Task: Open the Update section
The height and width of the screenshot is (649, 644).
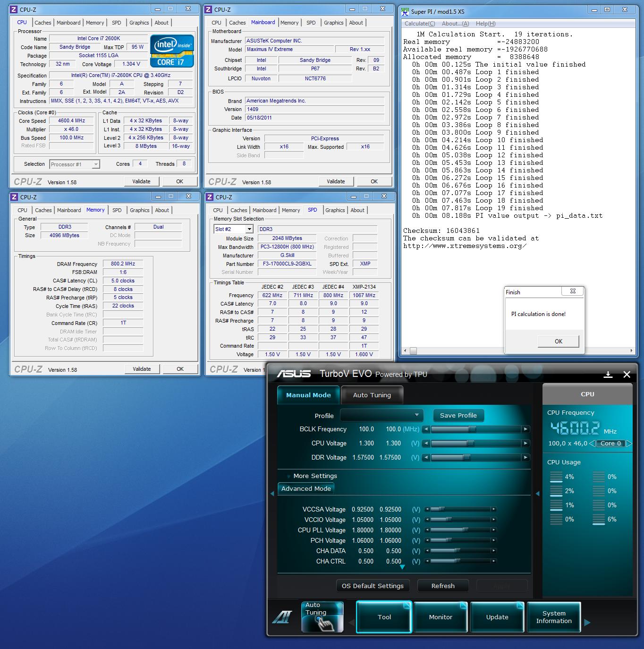Action: (497, 617)
